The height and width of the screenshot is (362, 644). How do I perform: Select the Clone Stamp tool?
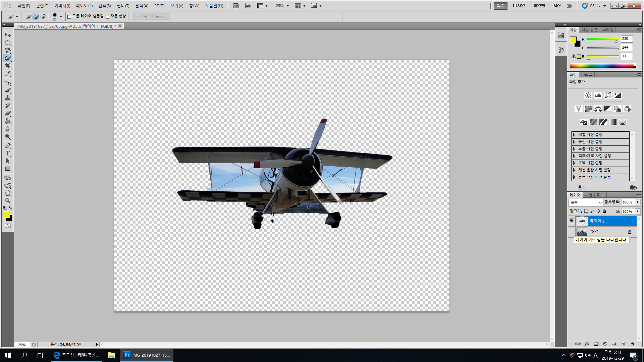click(x=8, y=98)
